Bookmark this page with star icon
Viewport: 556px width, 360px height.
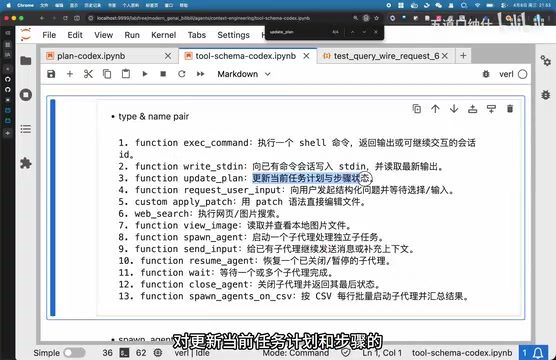click(x=376, y=18)
